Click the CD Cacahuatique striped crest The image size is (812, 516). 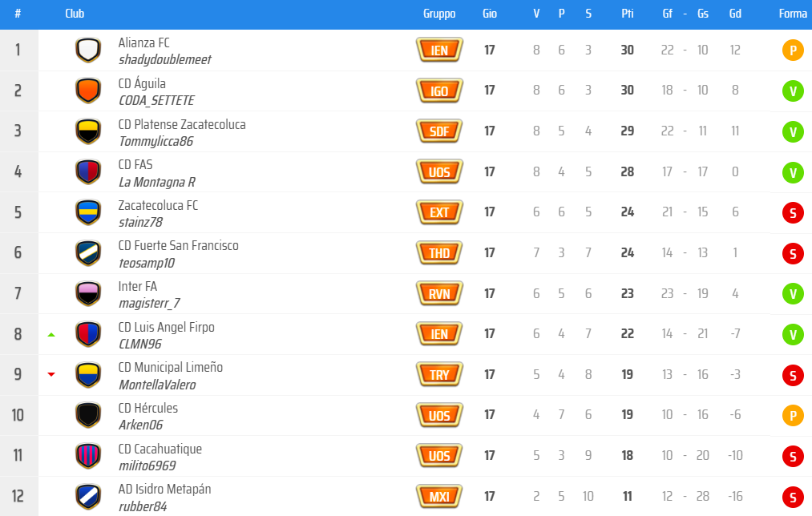coord(88,456)
